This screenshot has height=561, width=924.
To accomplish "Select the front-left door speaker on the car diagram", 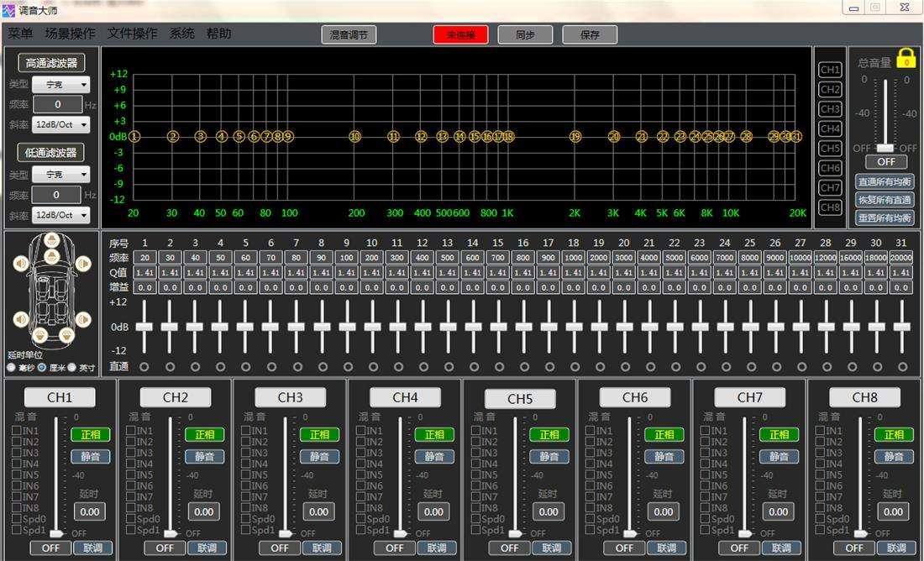I will tap(21, 263).
